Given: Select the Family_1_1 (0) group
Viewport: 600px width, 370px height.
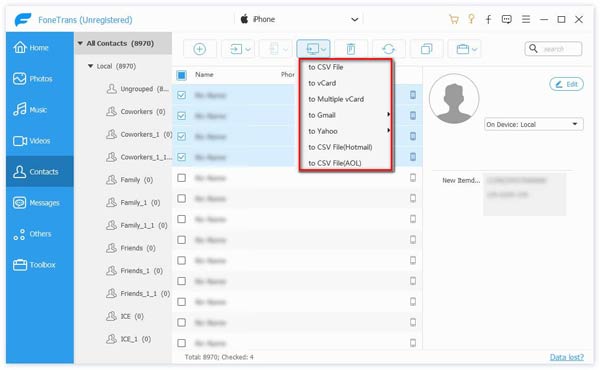Looking at the screenshot, I should coord(137,225).
